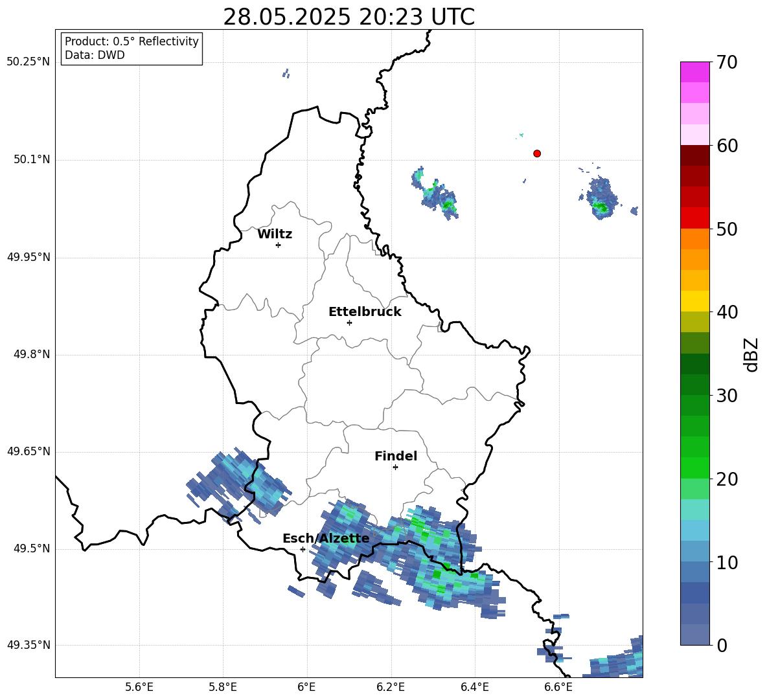The image size is (767, 700).
Task: Click the Wiltz cross marker
Action: [x=279, y=245]
